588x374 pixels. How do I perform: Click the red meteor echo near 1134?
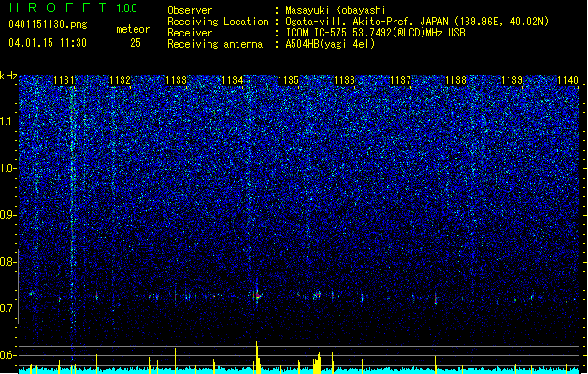258,296
